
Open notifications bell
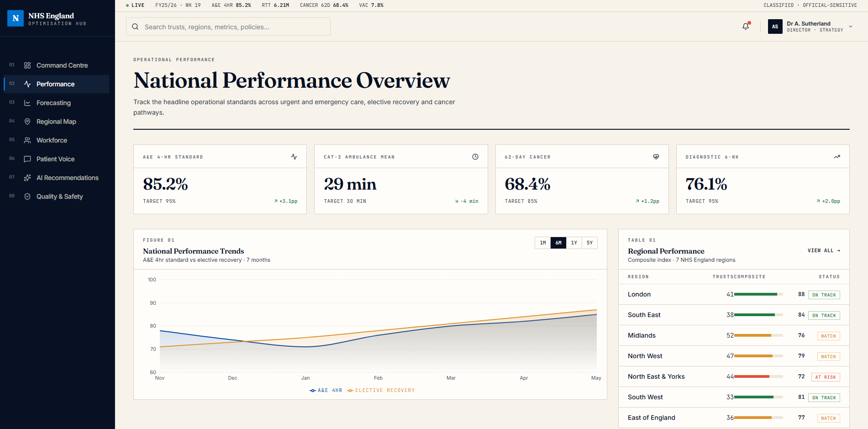click(x=746, y=26)
